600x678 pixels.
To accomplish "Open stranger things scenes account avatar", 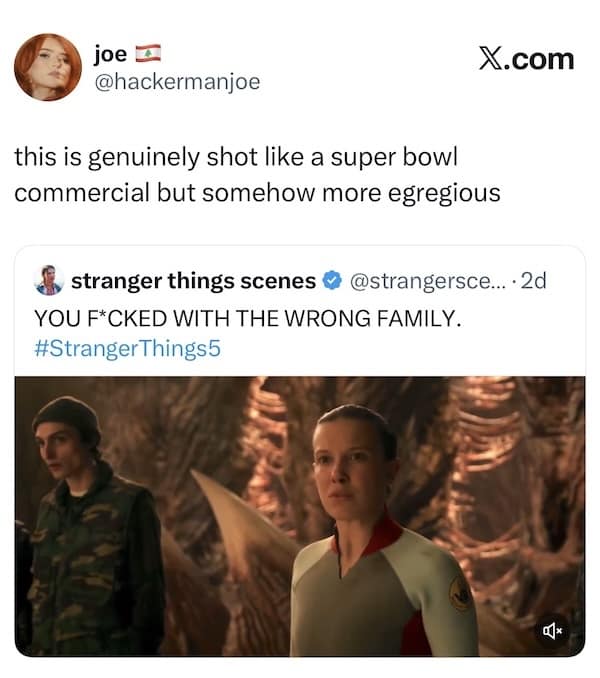I will (x=47, y=281).
